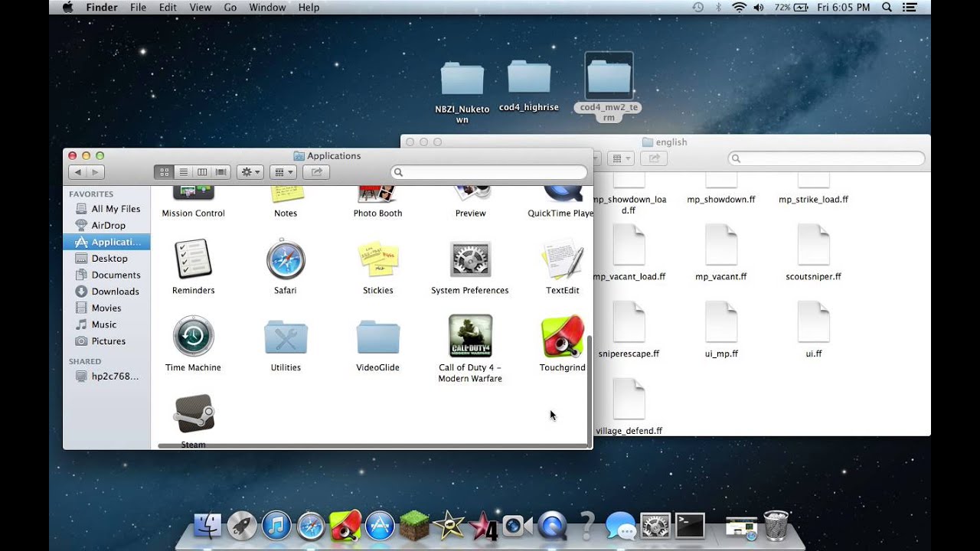The width and height of the screenshot is (980, 551).
Task: Open the Utilities folder
Action: (x=286, y=337)
